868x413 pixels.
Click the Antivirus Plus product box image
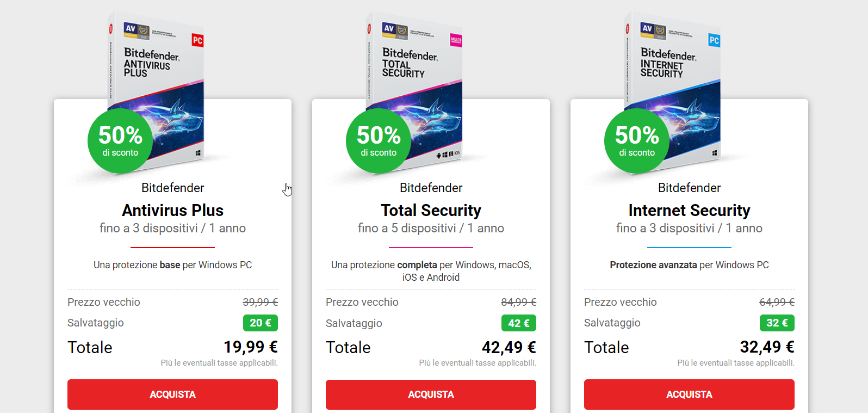click(163, 82)
